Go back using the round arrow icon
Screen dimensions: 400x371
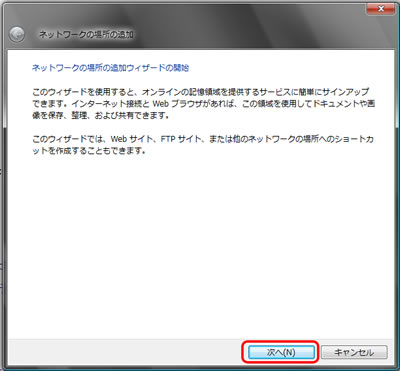[17, 34]
